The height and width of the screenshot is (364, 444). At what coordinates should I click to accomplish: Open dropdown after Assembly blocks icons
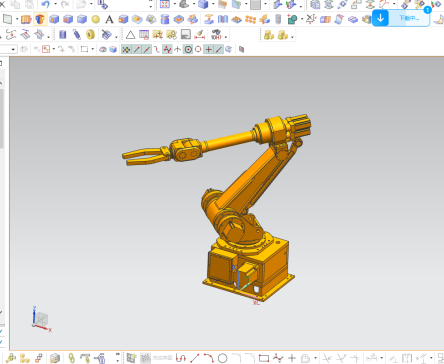[292, 36]
